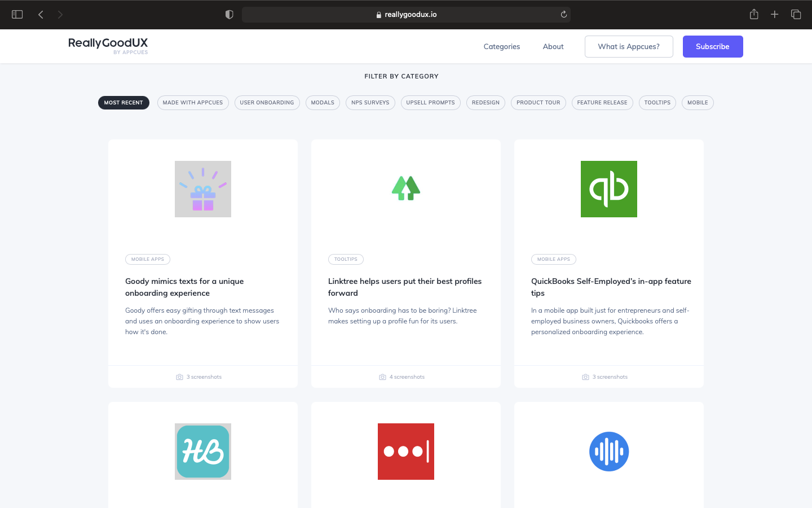Click Goody offers easy gifting description

pyautogui.click(x=202, y=321)
